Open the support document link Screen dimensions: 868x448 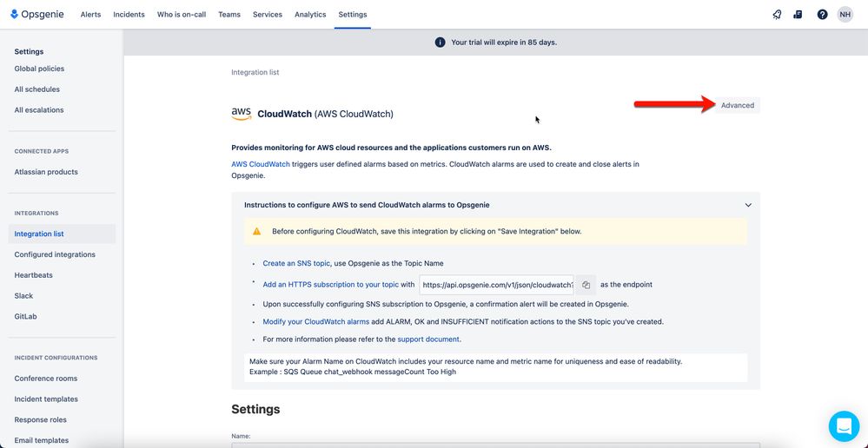point(428,339)
